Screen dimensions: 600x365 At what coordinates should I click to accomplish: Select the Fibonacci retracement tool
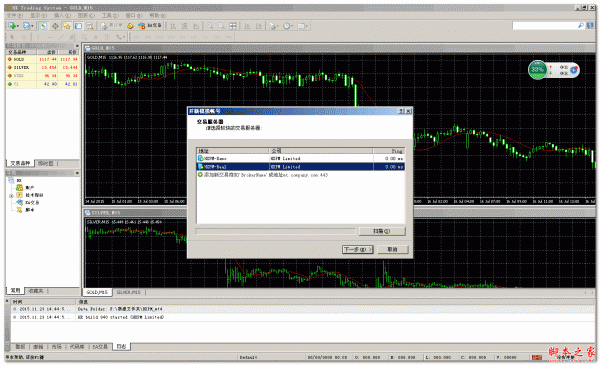point(84,37)
